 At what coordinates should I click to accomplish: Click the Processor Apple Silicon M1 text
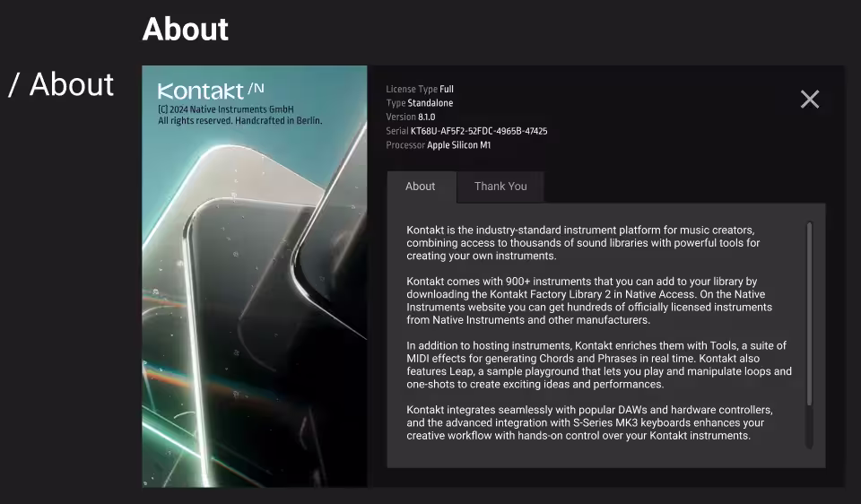click(x=439, y=145)
